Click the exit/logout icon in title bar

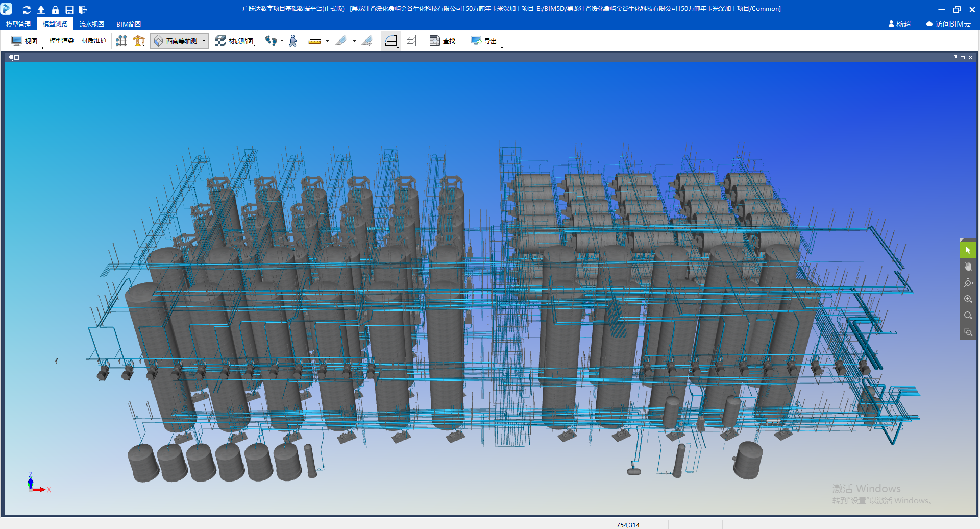[x=83, y=10]
